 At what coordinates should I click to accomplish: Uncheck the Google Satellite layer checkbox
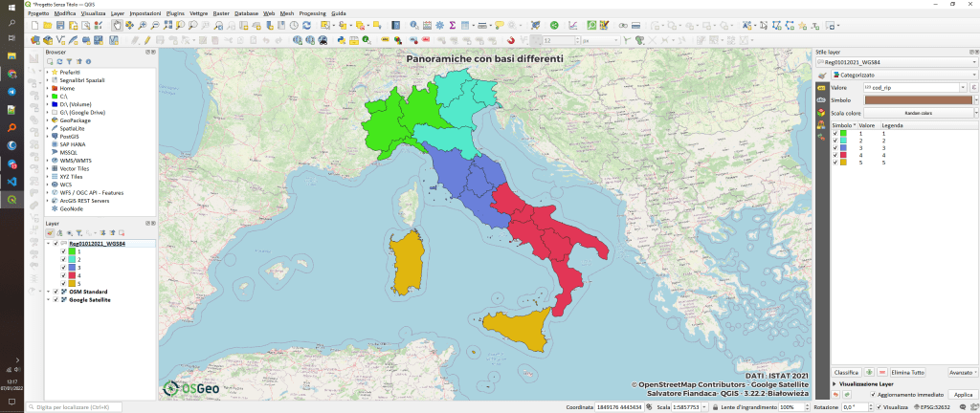coord(56,300)
